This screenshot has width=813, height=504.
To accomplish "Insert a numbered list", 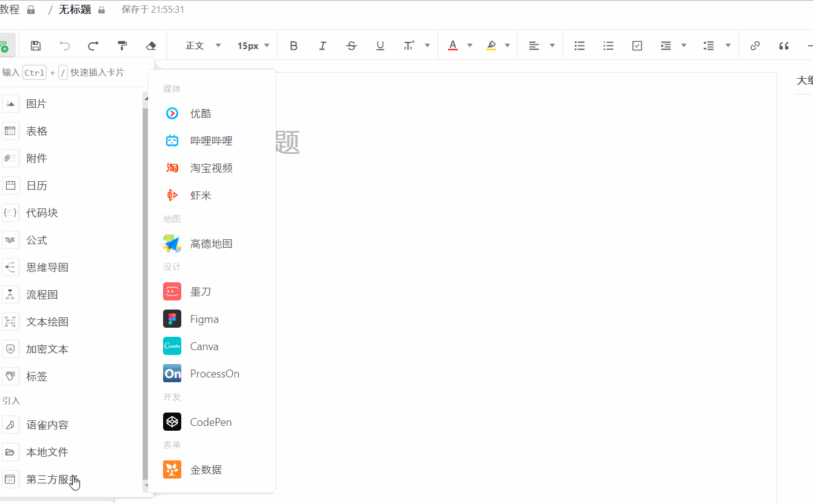I will 609,45.
